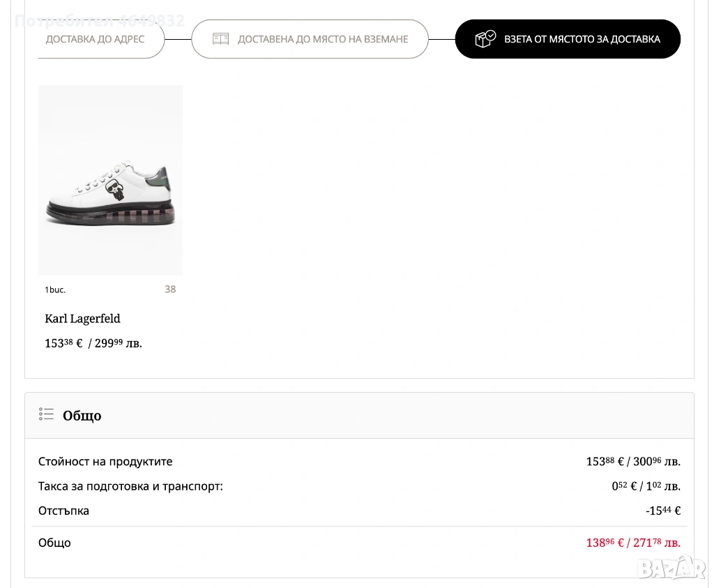
Task: Click the product price 153.38 € / 299.99 лв.
Action: point(93,343)
